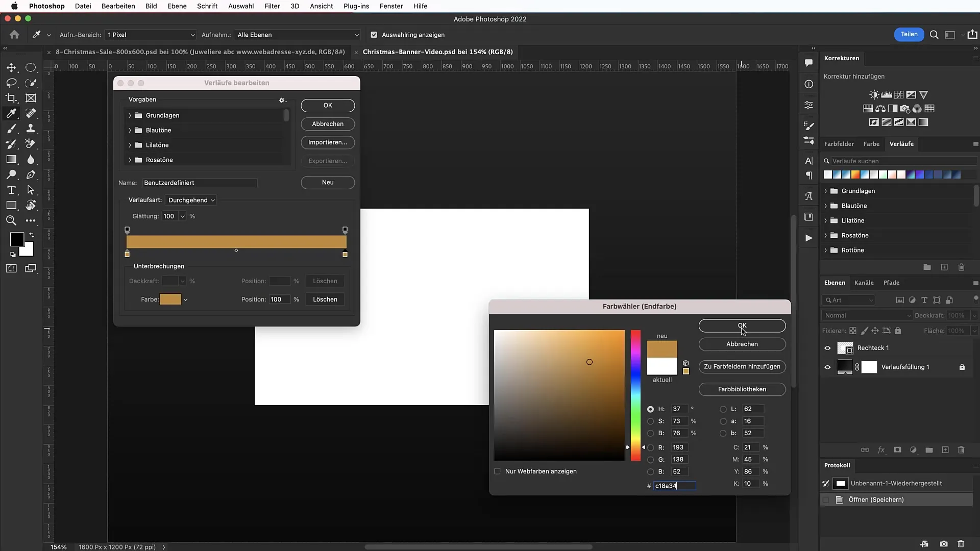Screen dimensions: 980x551
Task: Click the Ebene menu item
Action: click(x=176, y=6)
